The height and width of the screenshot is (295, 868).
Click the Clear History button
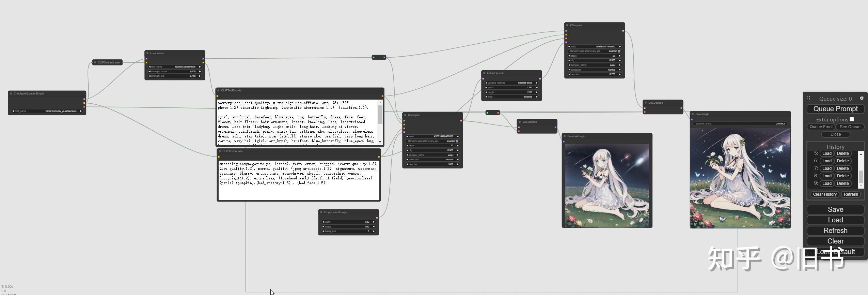coord(825,194)
